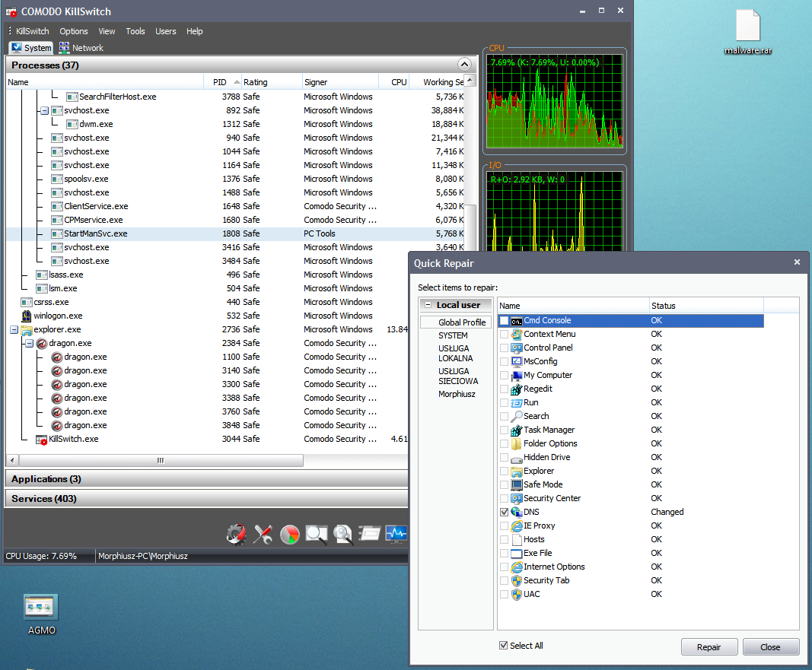The image size is (812, 670).
Task: Click the red-arrow gear icon in bottom toolbar
Action: tap(237, 535)
